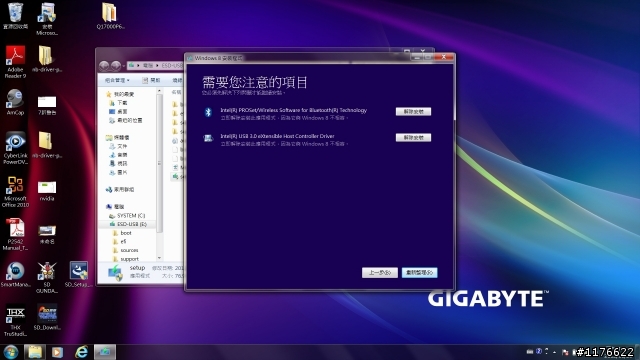Open the SD GUNDAM shortcut

[x=47, y=278]
